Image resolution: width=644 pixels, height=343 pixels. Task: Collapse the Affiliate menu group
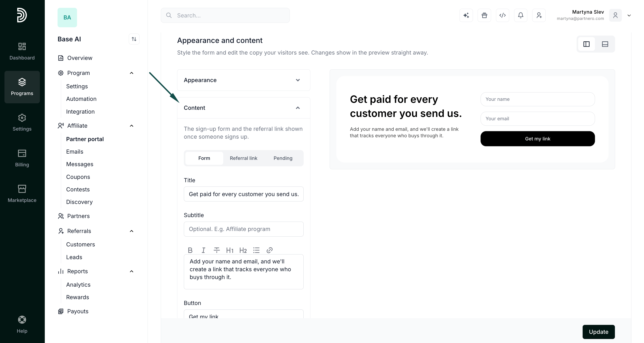click(131, 126)
